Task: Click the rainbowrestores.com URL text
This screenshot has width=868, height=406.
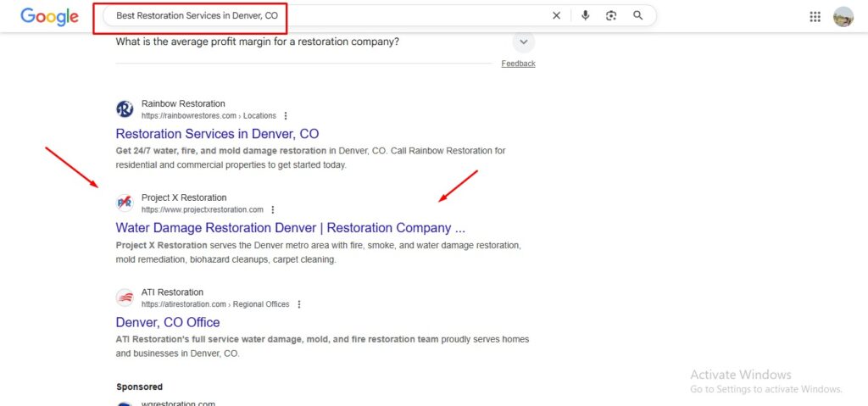Action: [209, 116]
